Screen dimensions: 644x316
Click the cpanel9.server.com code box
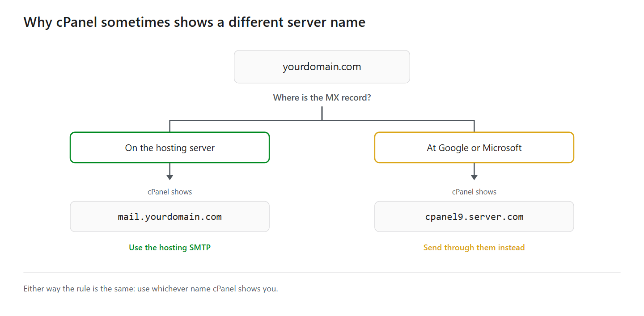pyautogui.click(x=474, y=217)
